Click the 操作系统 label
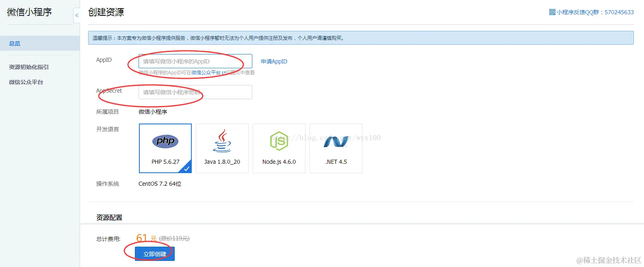644x267 pixels. click(108, 184)
